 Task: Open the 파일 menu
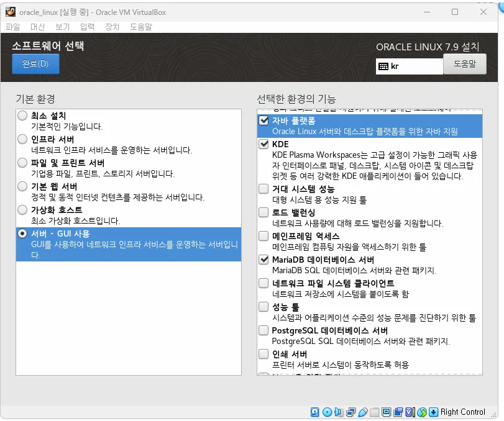(x=13, y=27)
